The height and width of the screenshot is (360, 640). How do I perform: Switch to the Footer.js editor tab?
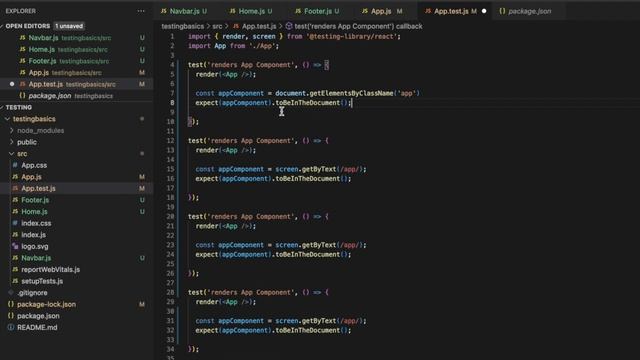pos(317,11)
